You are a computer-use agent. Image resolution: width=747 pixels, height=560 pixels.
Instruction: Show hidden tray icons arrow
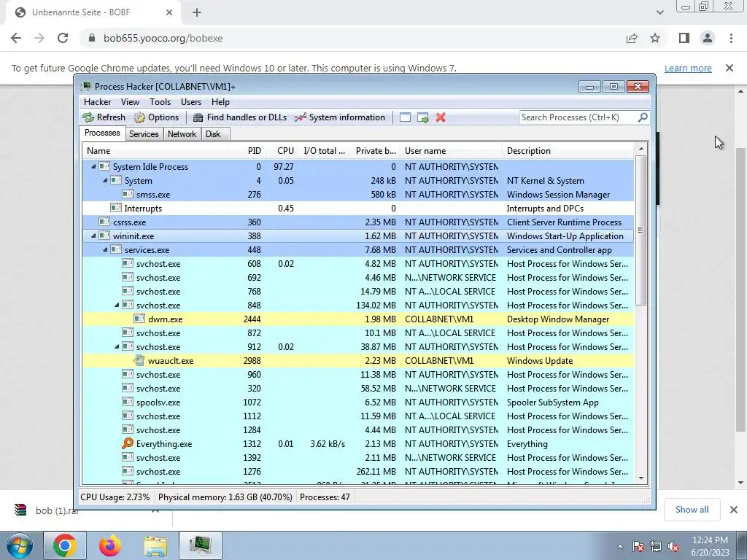[620, 547]
